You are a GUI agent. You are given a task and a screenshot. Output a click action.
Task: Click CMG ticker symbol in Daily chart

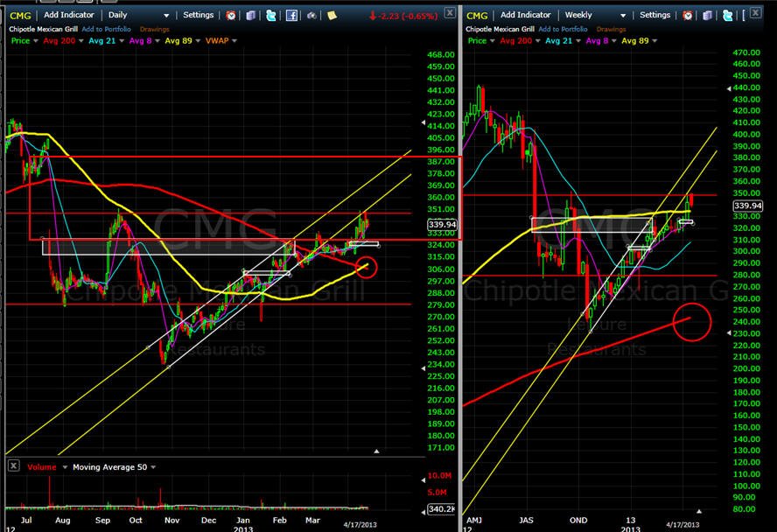(x=20, y=16)
